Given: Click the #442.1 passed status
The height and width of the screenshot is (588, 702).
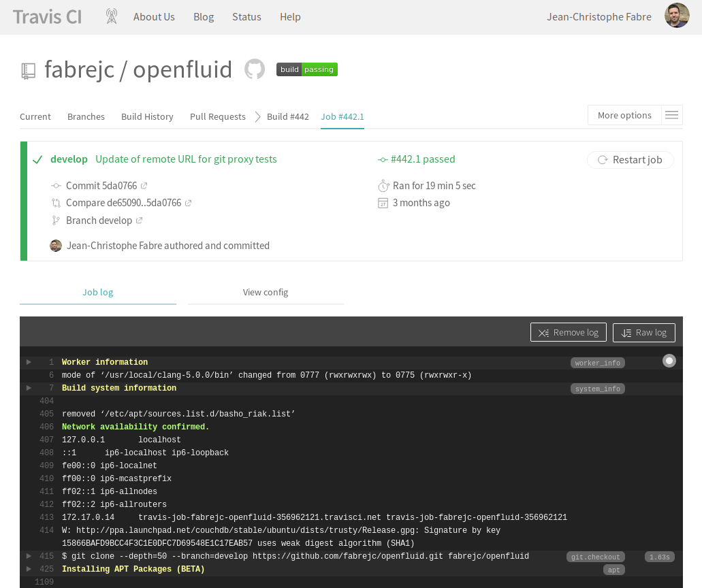Looking at the screenshot, I should (423, 159).
